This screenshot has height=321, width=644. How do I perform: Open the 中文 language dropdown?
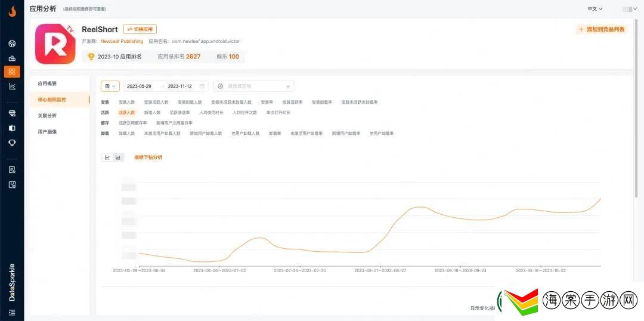tap(595, 8)
